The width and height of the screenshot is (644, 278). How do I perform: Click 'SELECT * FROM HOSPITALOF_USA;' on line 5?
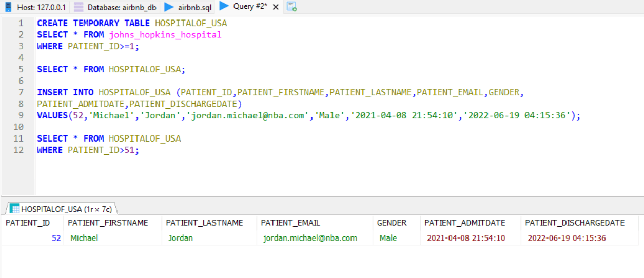click(111, 69)
